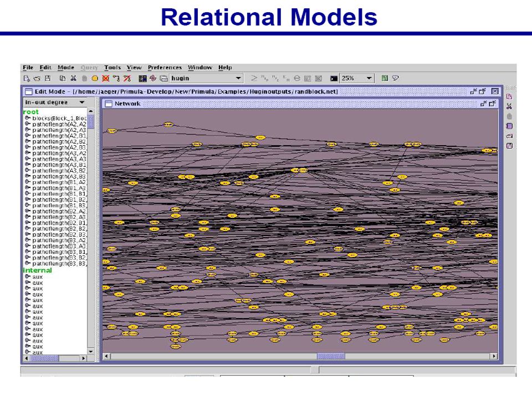Click the greyed paste icon in right side strip

pyautogui.click(x=509, y=116)
